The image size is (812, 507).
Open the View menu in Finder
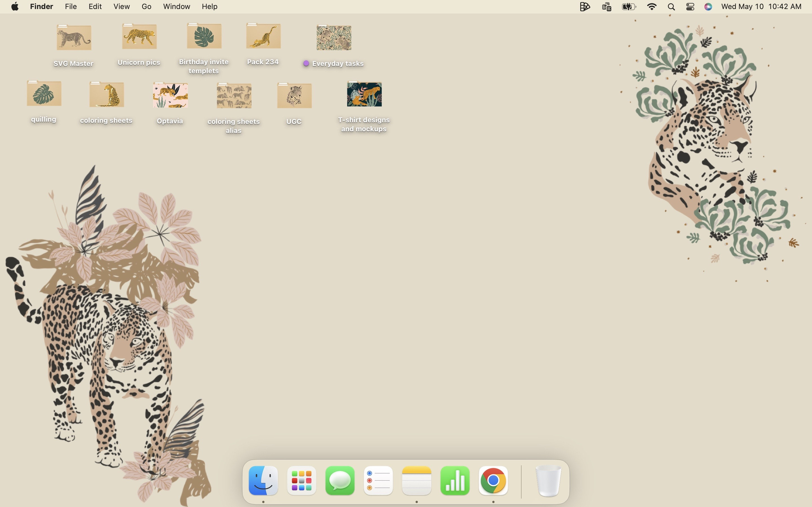121,6
